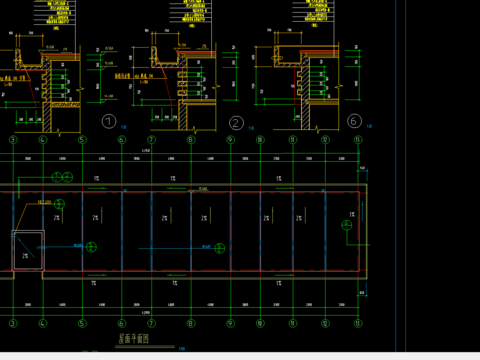480x360 pixels.
Task: Click the white detail marker numbered 1
Action: [x=109, y=122]
